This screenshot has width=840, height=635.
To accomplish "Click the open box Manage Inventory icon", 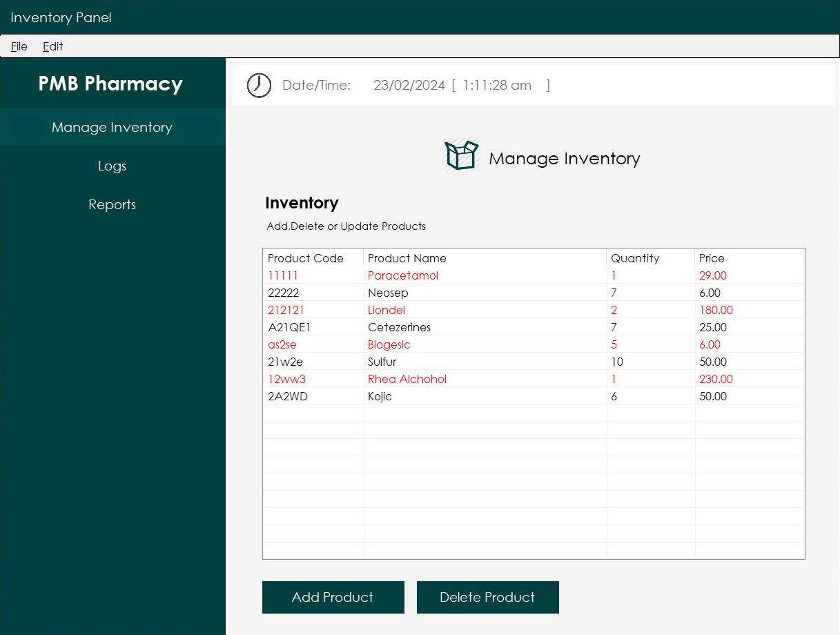I will (x=461, y=155).
